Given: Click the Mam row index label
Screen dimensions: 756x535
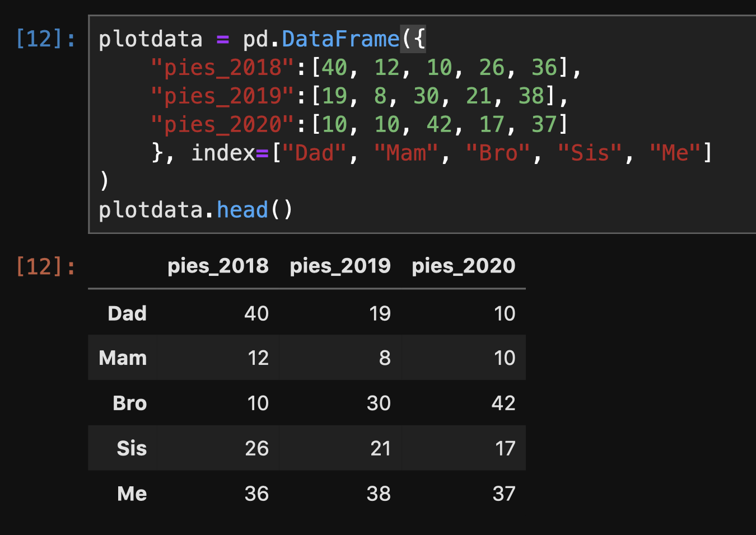Looking at the screenshot, I should pos(123,358).
